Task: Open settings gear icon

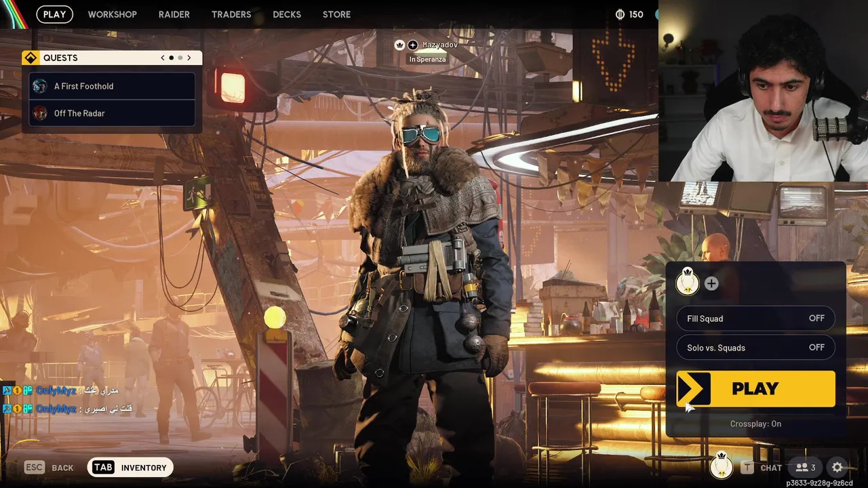Action: click(x=837, y=468)
